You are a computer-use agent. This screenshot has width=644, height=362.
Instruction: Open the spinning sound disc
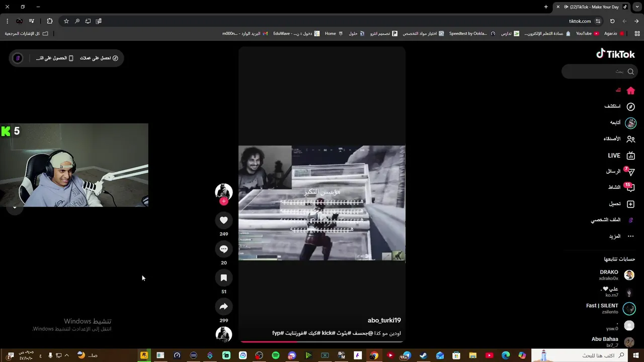224,335
